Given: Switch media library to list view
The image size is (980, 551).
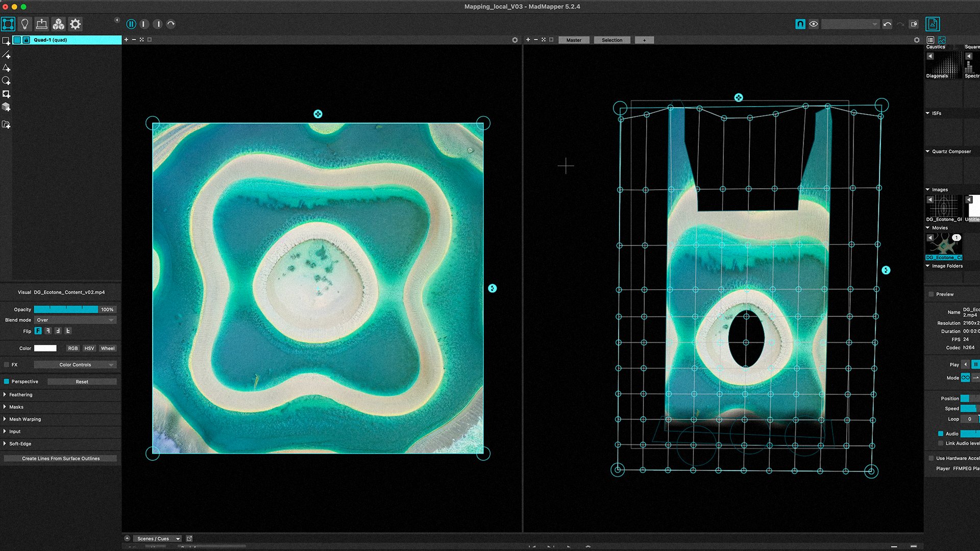Looking at the screenshot, I should [x=930, y=40].
